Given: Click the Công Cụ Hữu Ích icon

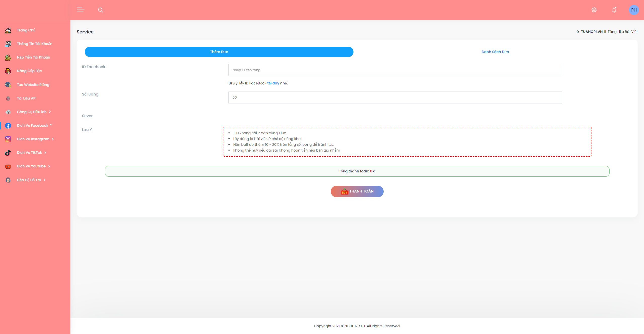Looking at the screenshot, I should (x=8, y=112).
